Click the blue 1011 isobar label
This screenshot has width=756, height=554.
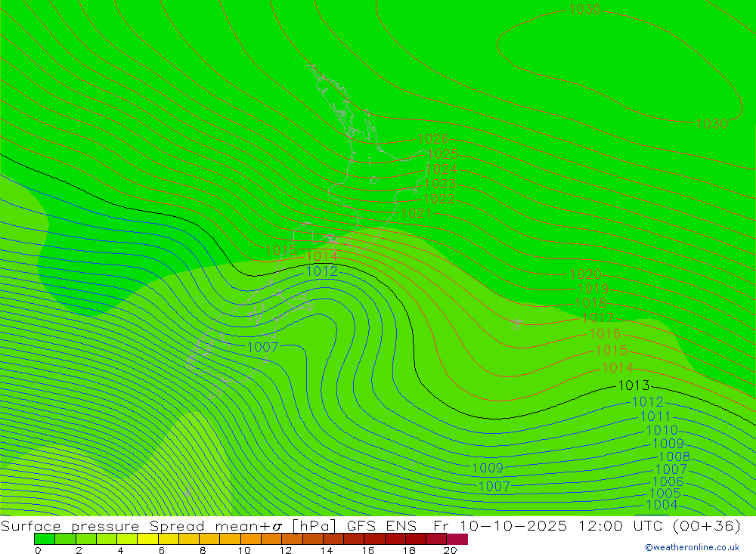coord(655,416)
